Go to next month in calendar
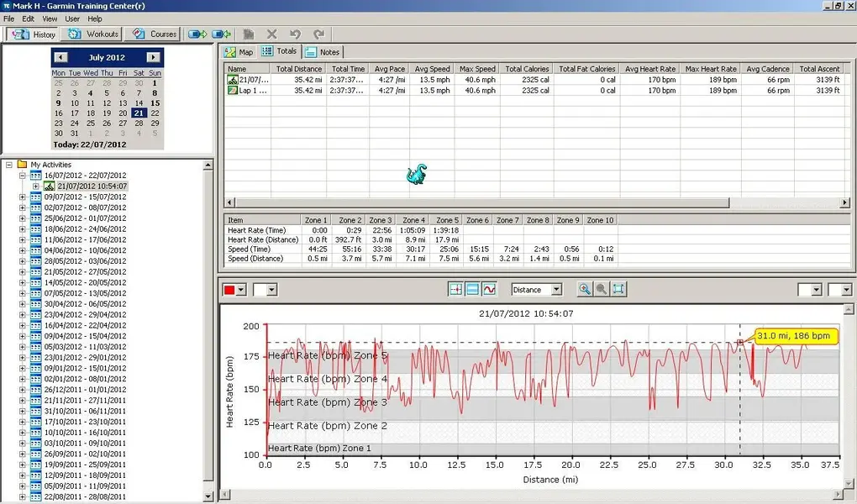The image size is (857, 504). click(x=153, y=57)
